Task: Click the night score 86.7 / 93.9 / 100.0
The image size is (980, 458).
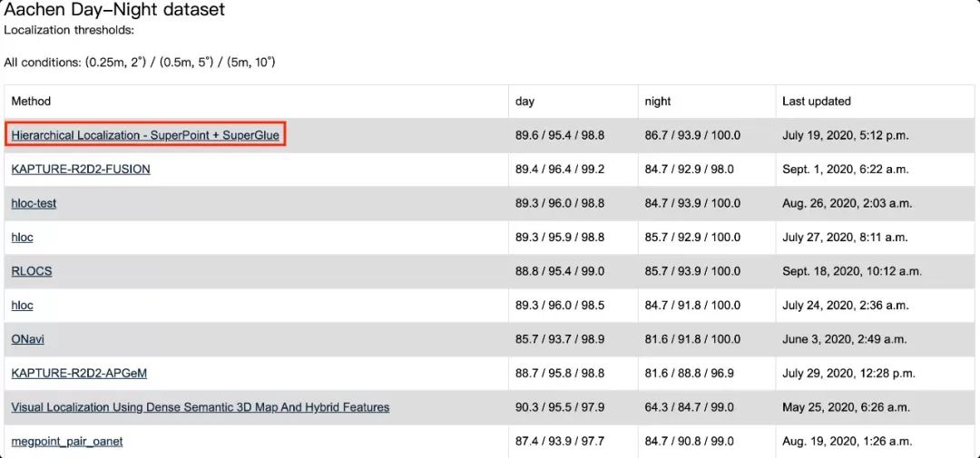Action: tap(692, 135)
